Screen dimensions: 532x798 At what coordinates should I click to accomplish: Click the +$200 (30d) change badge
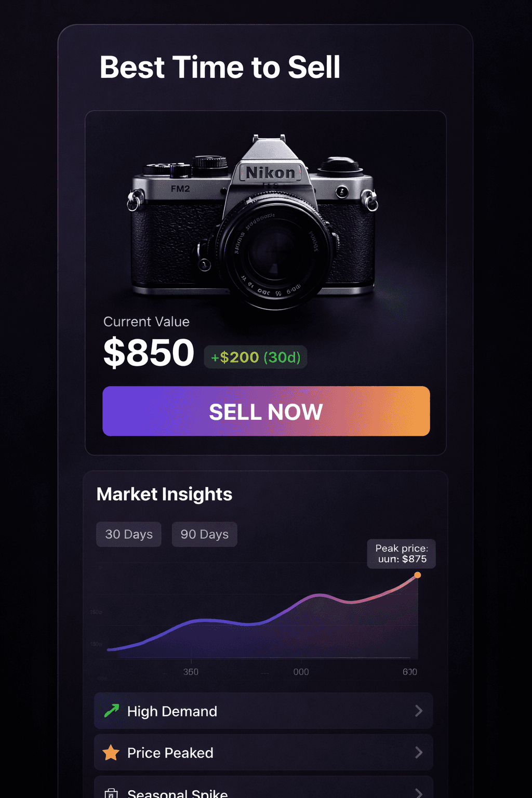(x=256, y=357)
